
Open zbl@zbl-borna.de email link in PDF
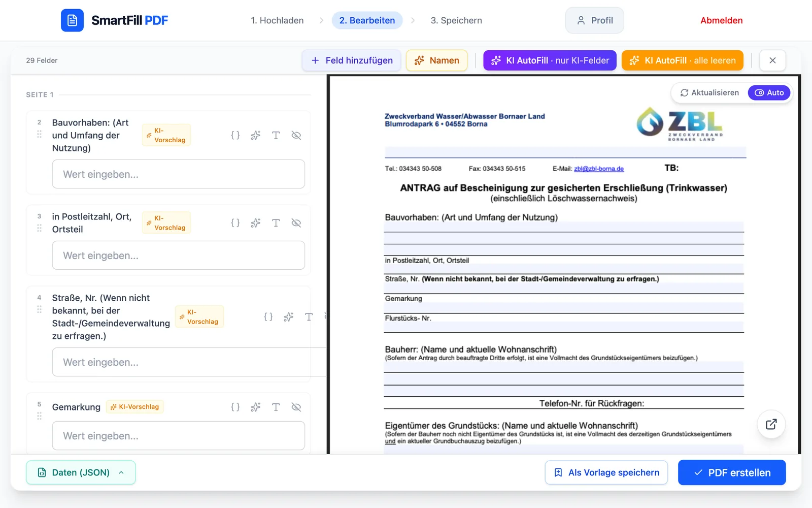(x=599, y=169)
